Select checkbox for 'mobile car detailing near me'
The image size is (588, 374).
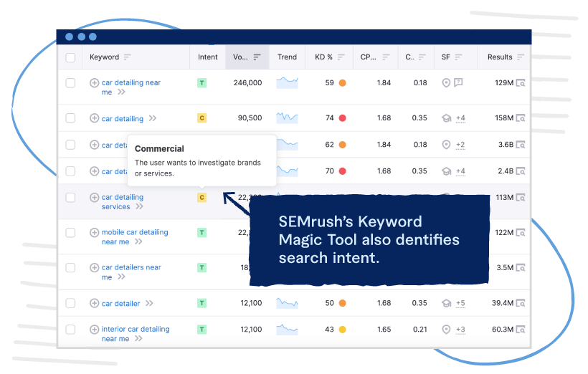click(70, 233)
